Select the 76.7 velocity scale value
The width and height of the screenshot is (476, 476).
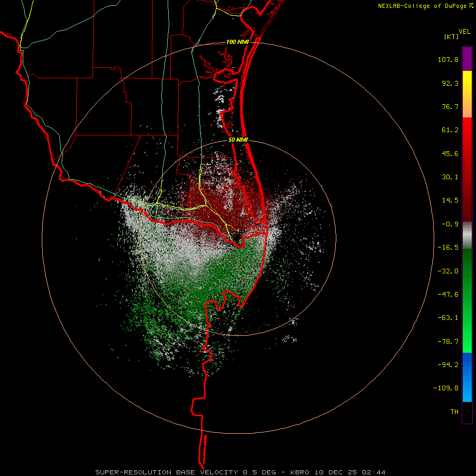(x=450, y=106)
